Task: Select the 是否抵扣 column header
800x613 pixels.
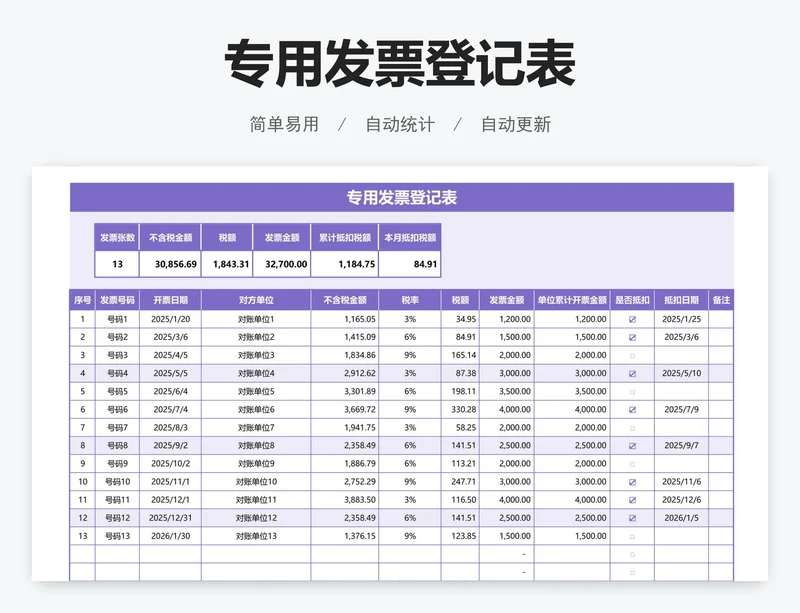Action: [x=632, y=300]
